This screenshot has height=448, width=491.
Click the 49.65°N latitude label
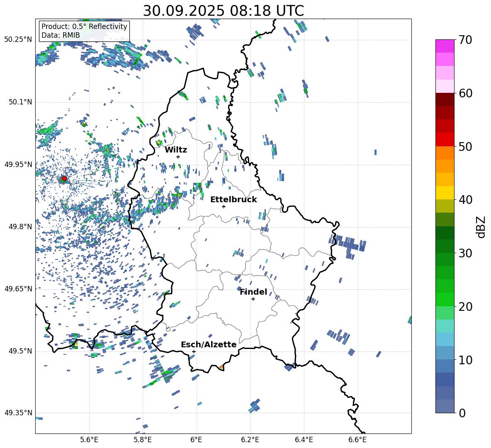point(18,288)
